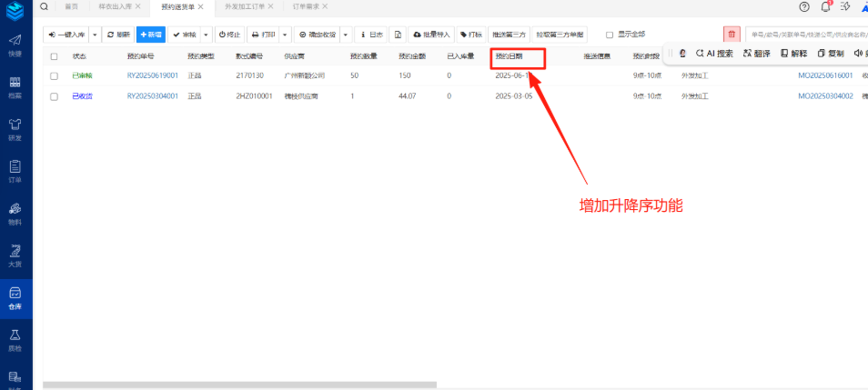This screenshot has width=868, height=390.
Task: Click the help question mark icon
Action: [x=804, y=6]
